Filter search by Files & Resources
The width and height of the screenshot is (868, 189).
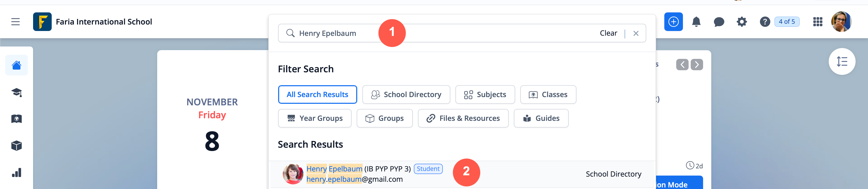pos(463,118)
